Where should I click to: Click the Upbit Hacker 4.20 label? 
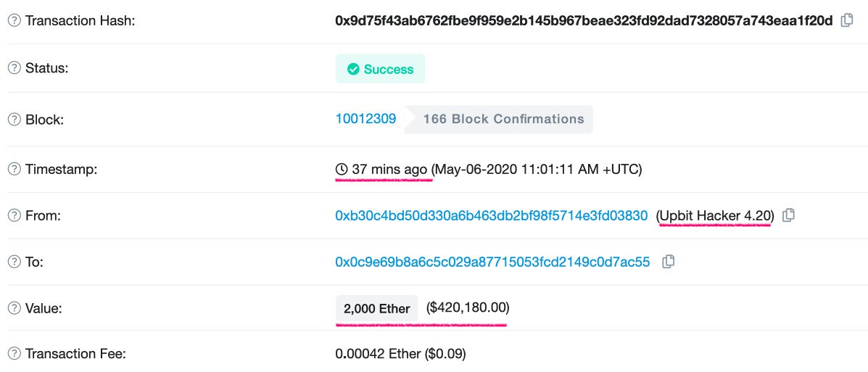[x=715, y=215]
